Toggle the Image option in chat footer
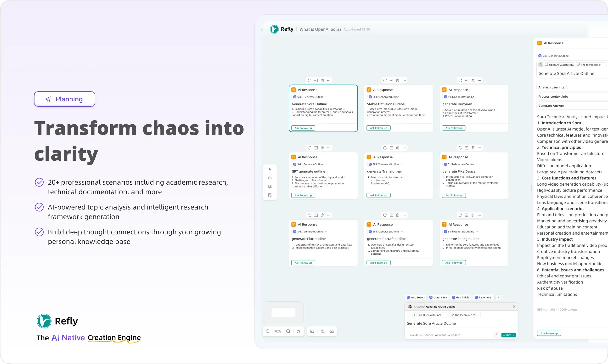Viewport: 608px width, 364px height. 441,335
